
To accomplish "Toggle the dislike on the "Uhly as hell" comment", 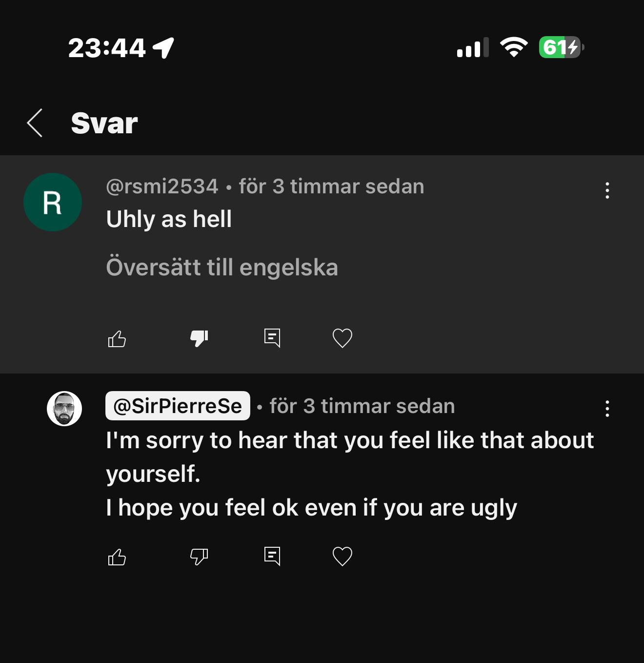I will [199, 338].
